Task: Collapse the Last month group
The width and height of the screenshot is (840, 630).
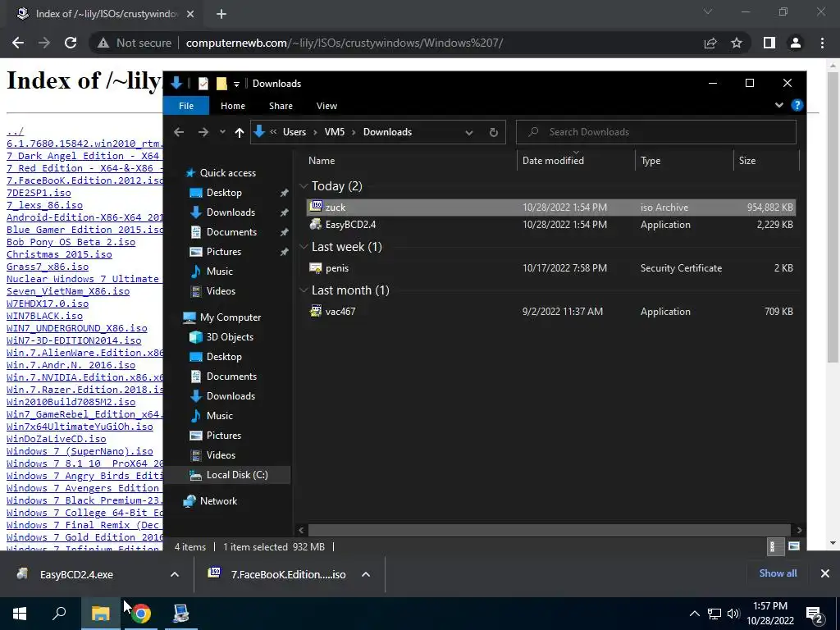Action: click(304, 290)
